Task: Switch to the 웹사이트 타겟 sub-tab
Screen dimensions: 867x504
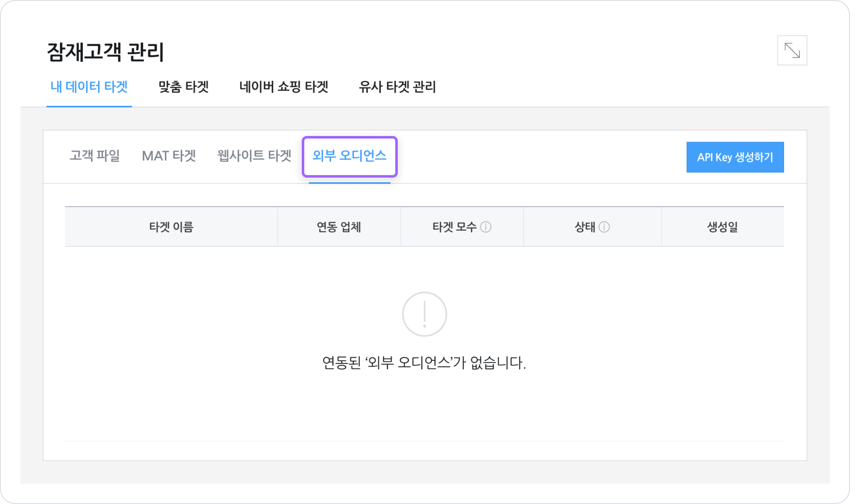Action: (254, 156)
